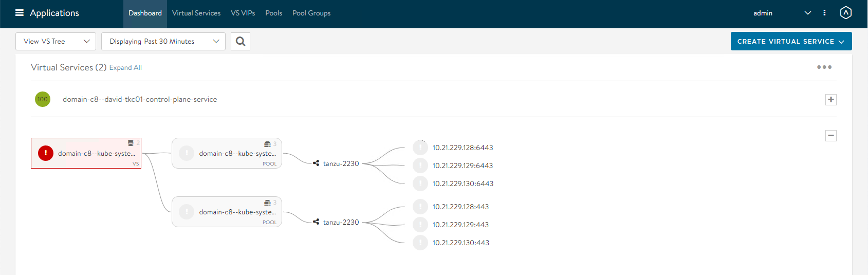Click the Applications title
Viewport: 868px width, 275px height.
pos(54,13)
